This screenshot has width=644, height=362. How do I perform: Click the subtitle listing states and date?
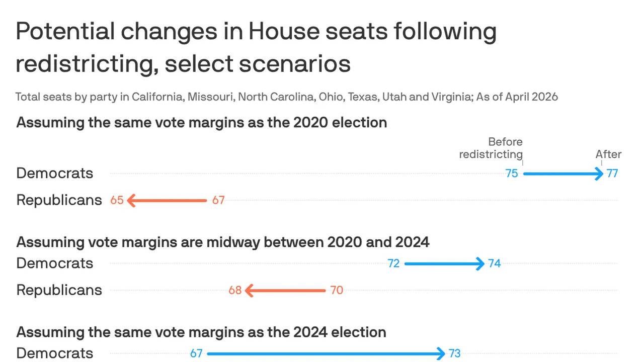tap(286, 97)
